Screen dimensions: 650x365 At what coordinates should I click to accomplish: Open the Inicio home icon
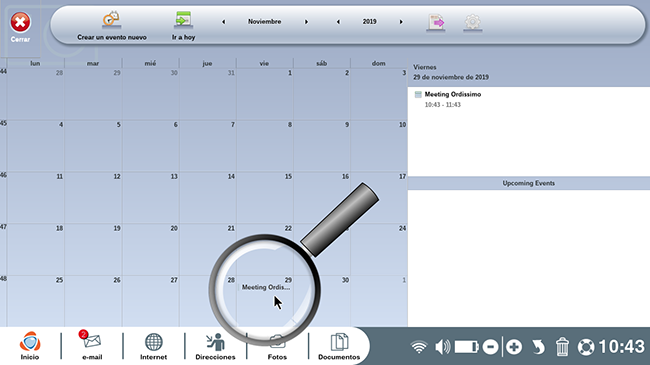[x=30, y=346]
